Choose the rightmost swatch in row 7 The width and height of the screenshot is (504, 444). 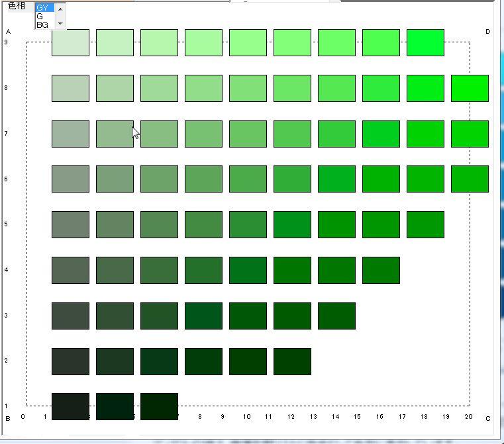coord(470,134)
